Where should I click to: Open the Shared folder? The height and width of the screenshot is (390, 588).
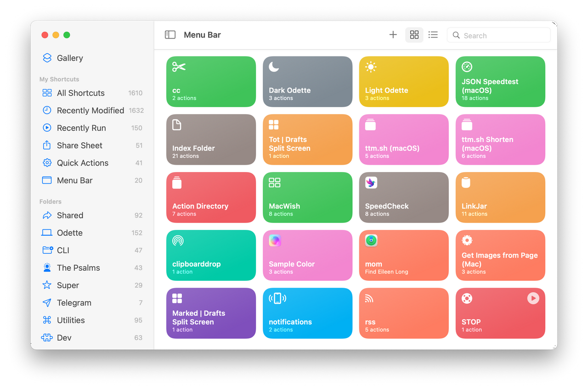click(92, 215)
